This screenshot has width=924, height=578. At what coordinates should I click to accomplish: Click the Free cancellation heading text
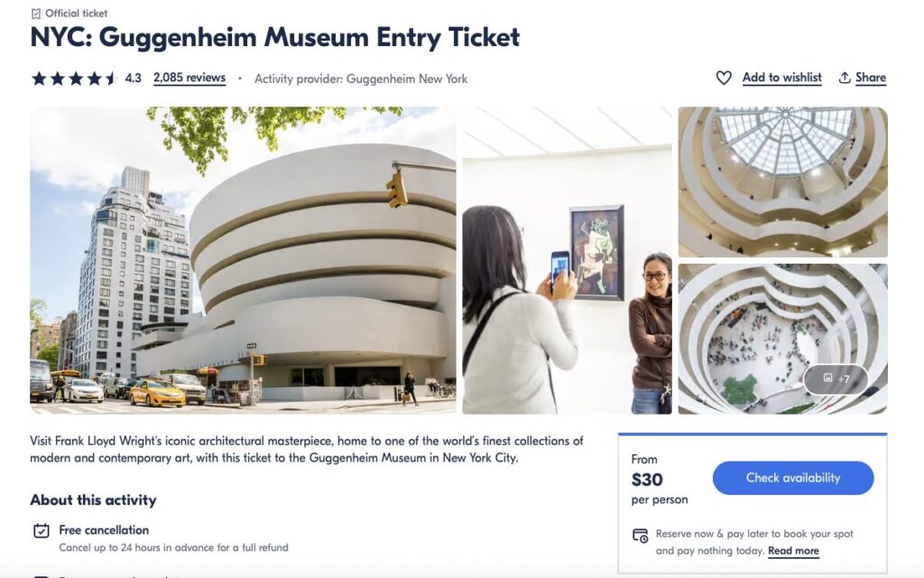click(104, 530)
